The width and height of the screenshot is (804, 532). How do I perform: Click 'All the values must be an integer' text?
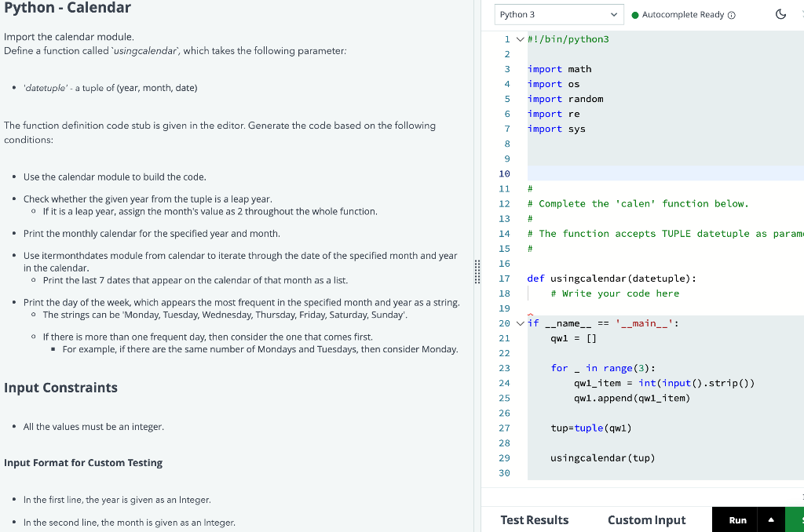(93, 426)
